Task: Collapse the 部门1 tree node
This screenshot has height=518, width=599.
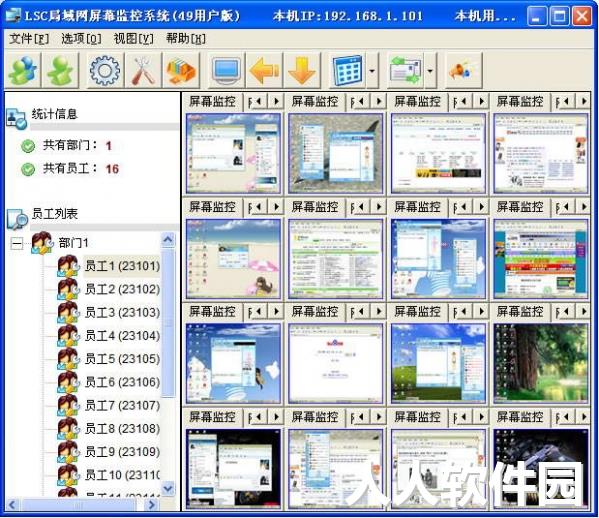Action: (17, 243)
